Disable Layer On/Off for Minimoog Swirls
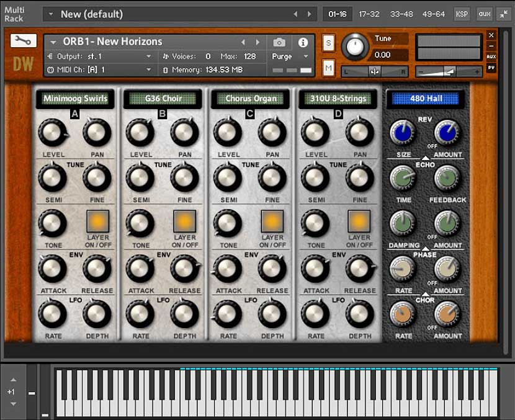 pos(99,223)
